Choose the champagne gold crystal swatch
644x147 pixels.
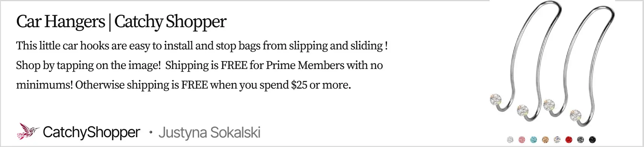546,139
